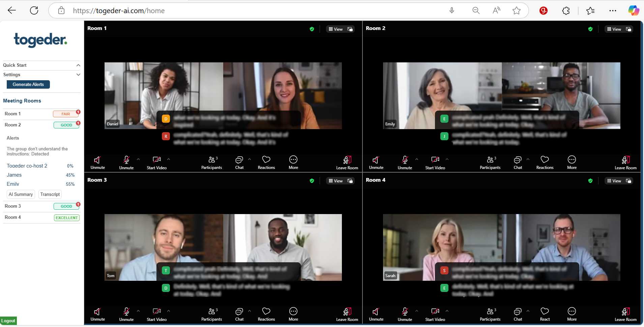Open Reactions in Room 2

point(545,162)
